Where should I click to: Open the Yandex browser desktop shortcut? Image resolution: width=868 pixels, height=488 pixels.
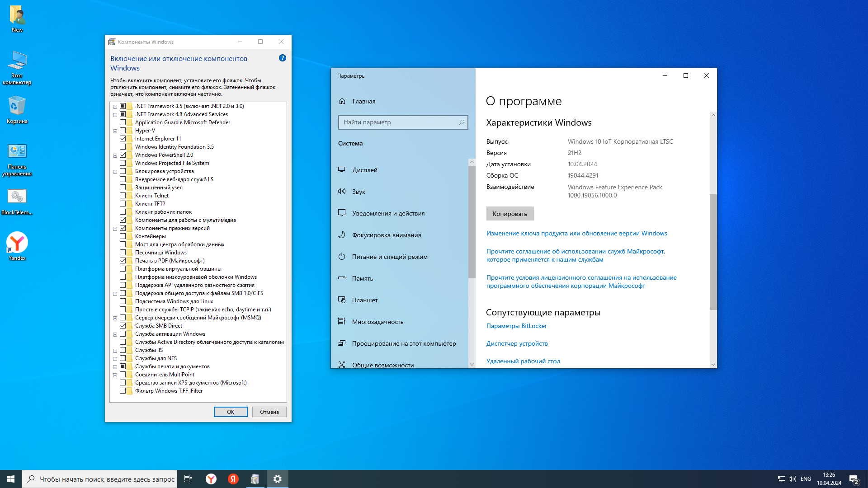(17, 243)
